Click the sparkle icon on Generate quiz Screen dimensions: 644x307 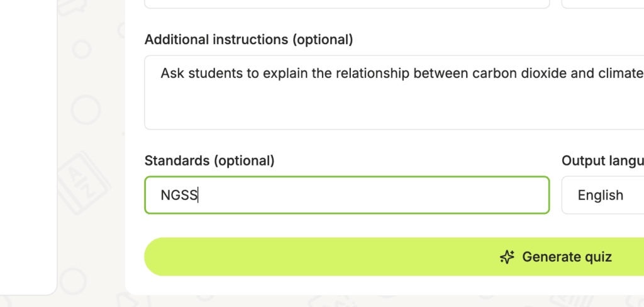507,257
